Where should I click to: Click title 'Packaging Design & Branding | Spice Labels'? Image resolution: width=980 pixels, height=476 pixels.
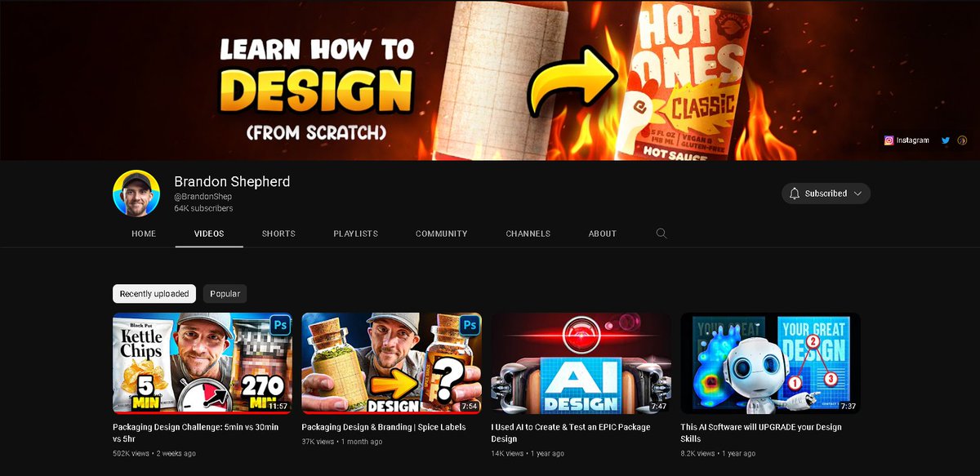(384, 427)
